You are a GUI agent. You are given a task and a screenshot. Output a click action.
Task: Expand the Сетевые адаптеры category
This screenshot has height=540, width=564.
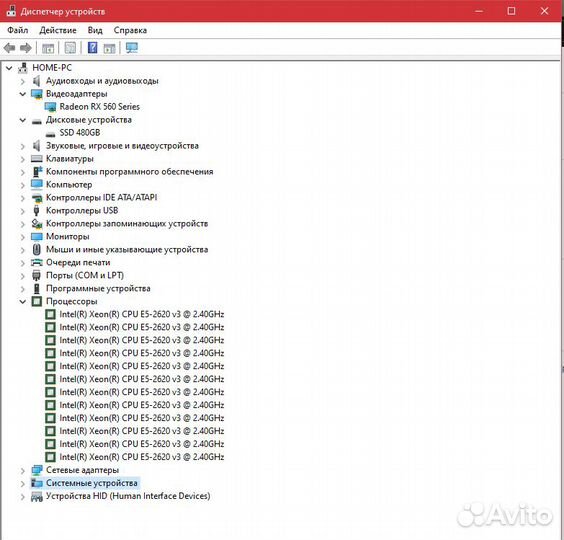(x=23, y=470)
